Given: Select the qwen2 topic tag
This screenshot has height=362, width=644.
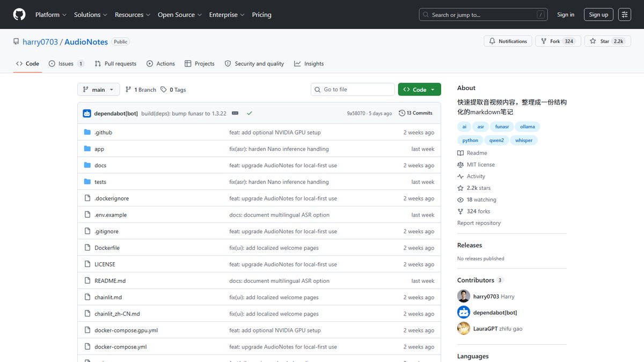Looking at the screenshot, I should click(496, 140).
